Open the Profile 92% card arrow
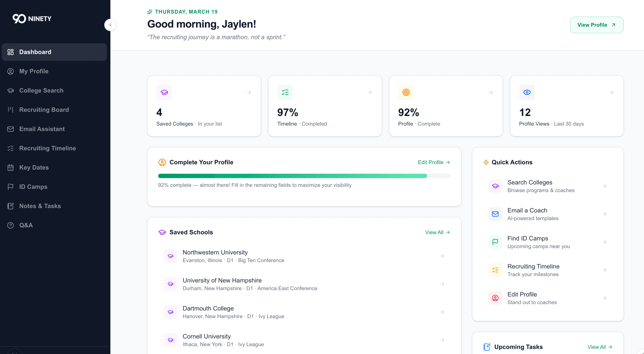The width and height of the screenshot is (644, 354). click(491, 92)
